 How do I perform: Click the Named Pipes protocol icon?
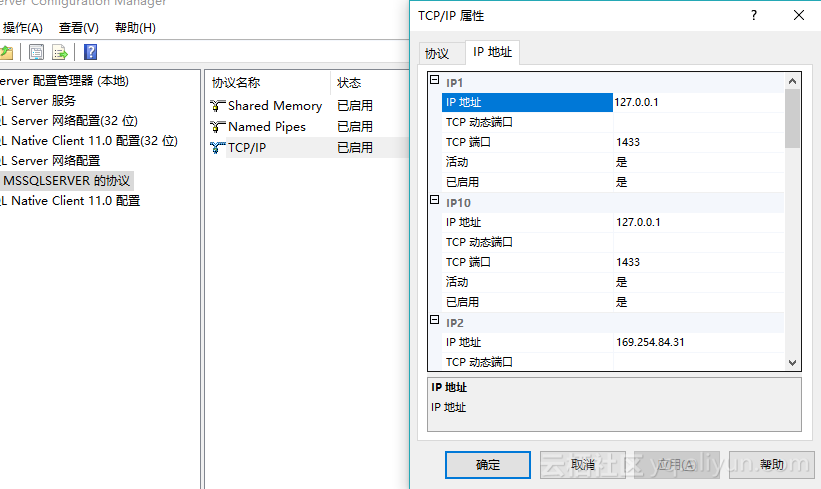pos(217,127)
